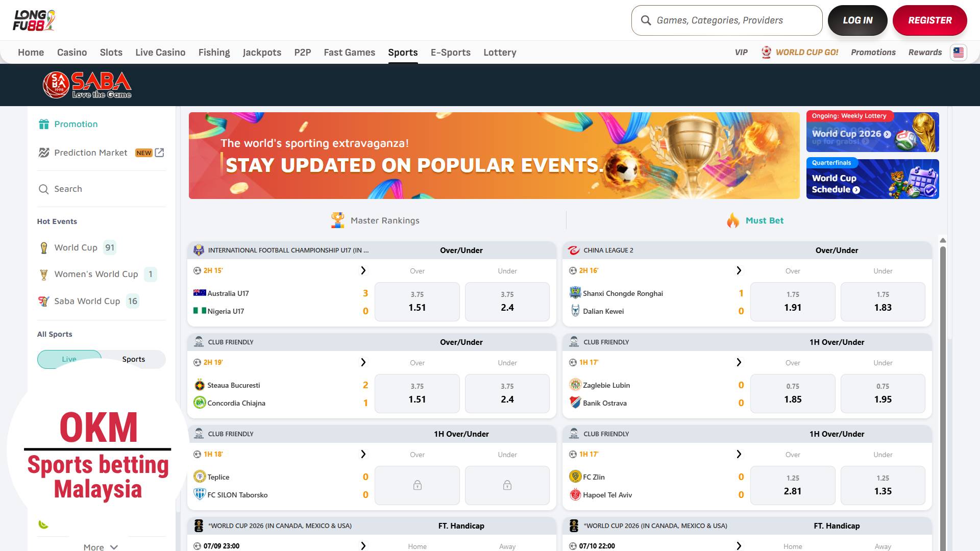Click the scrollbar up arrow
980x551 pixels.
click(943, 240)
